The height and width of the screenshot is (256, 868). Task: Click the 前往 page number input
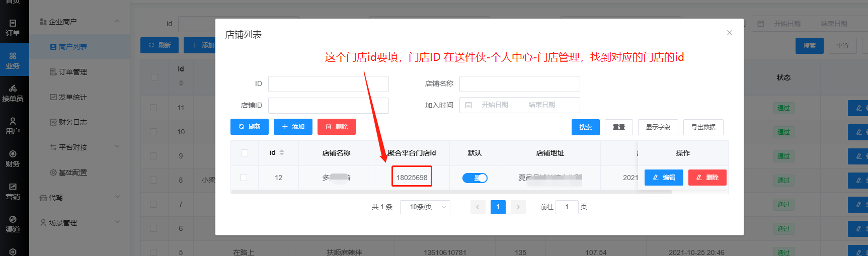coord(567,207)
